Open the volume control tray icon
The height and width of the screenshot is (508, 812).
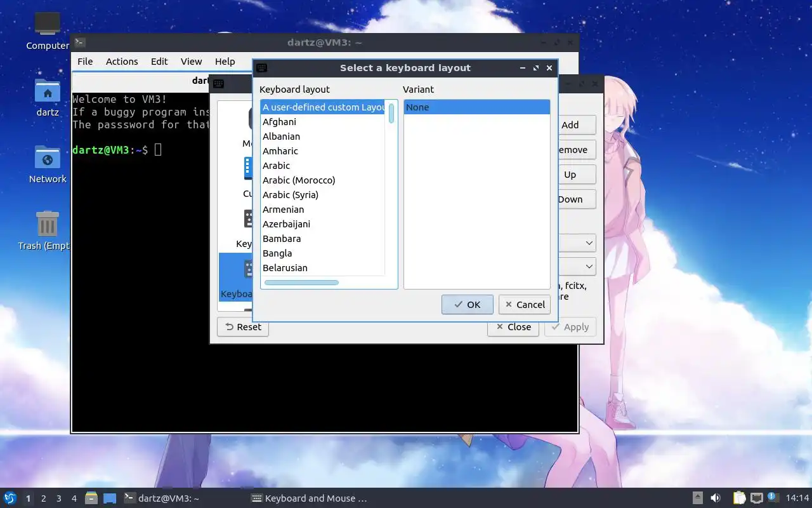tap(716, 498)
